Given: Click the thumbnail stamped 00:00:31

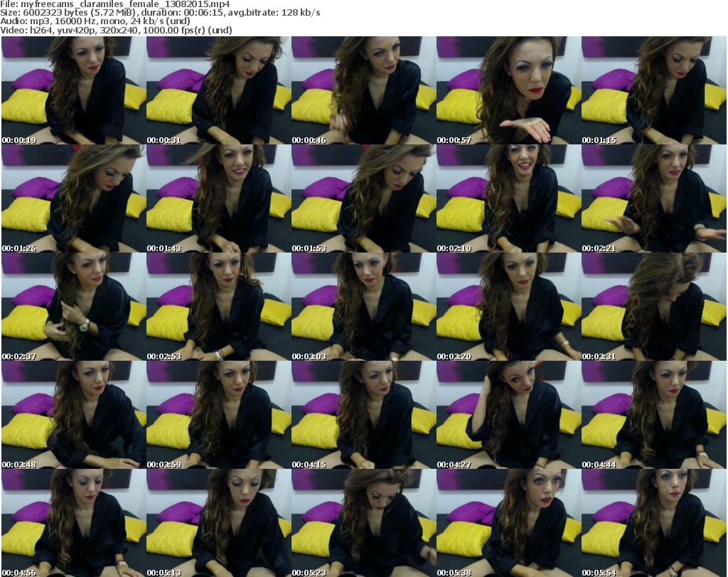Looking at the screenshot, I should click(218, 90).
